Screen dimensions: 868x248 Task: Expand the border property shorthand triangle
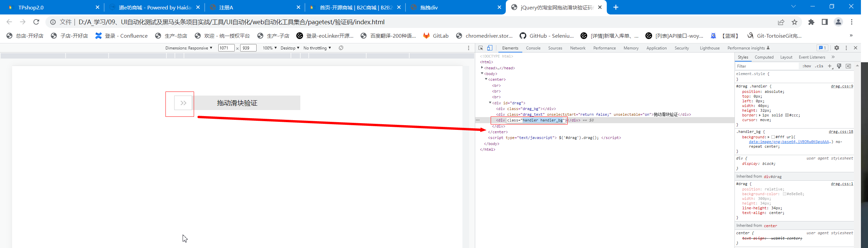[760, 115]
